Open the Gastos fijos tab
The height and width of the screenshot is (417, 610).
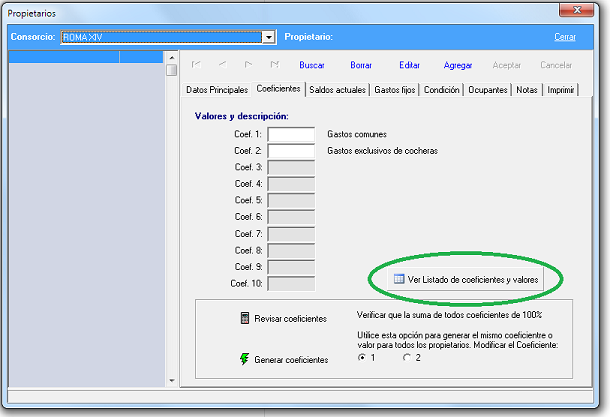coord(396,90)
